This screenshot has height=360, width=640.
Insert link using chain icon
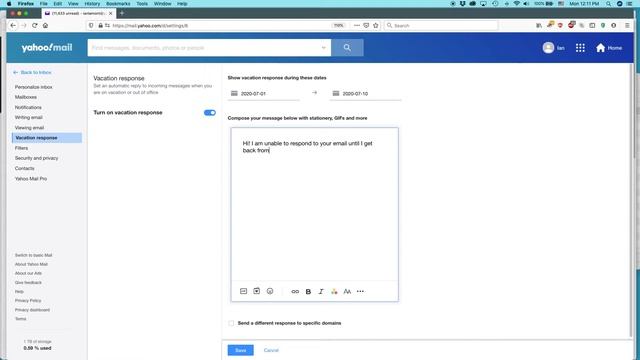click(295, 291)
